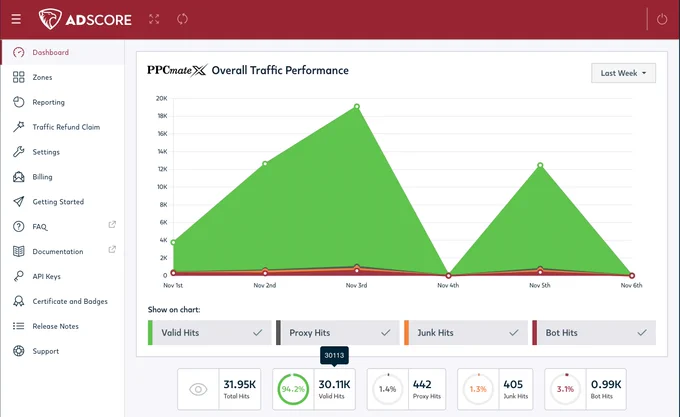This screenshot has width=680, height=417.
Task: Open the Zones menu item
Action: pos(62,77)
